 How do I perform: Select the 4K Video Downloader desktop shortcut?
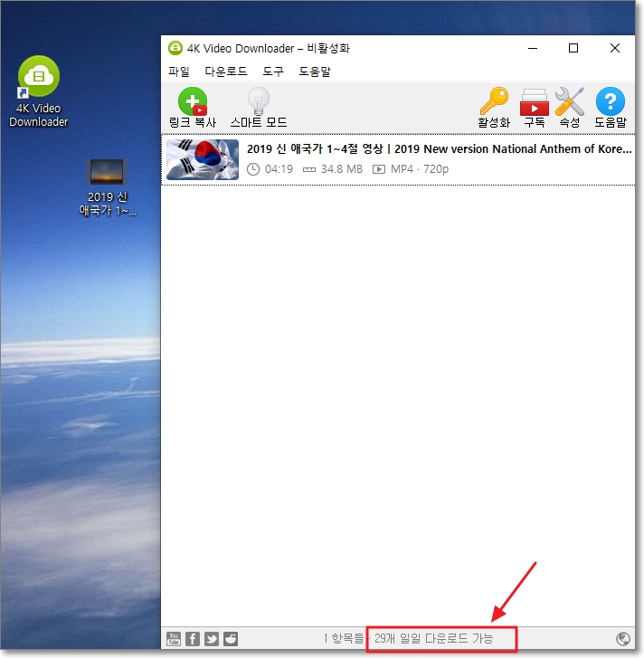39,91
